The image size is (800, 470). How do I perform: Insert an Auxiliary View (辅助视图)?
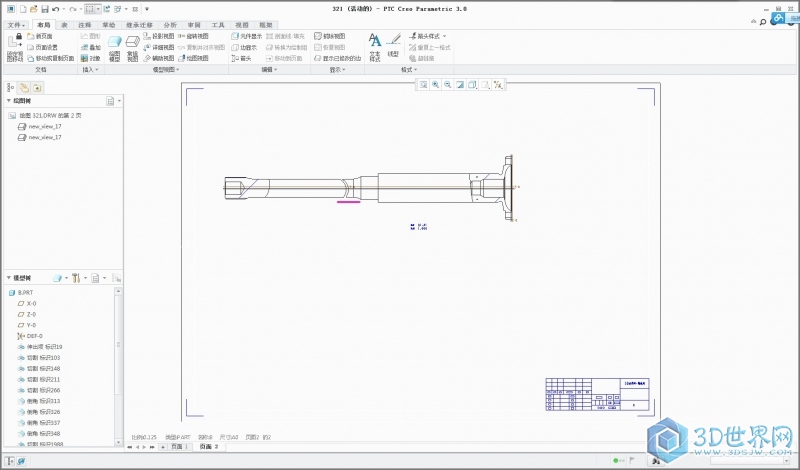click(159, 58)
